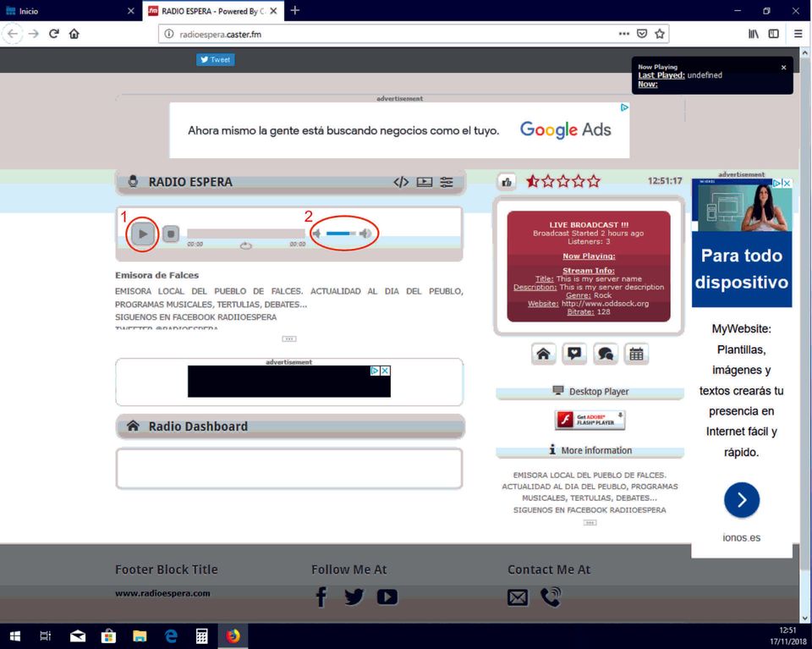Click the phone contact icon
Screen dimensions: 812x649
[551, 597]
